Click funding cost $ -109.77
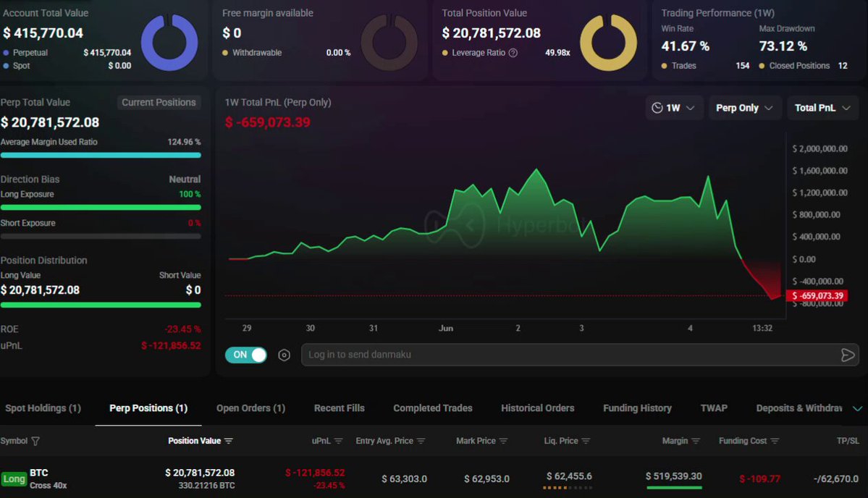The image size is (868, 498). pos(759,479)
